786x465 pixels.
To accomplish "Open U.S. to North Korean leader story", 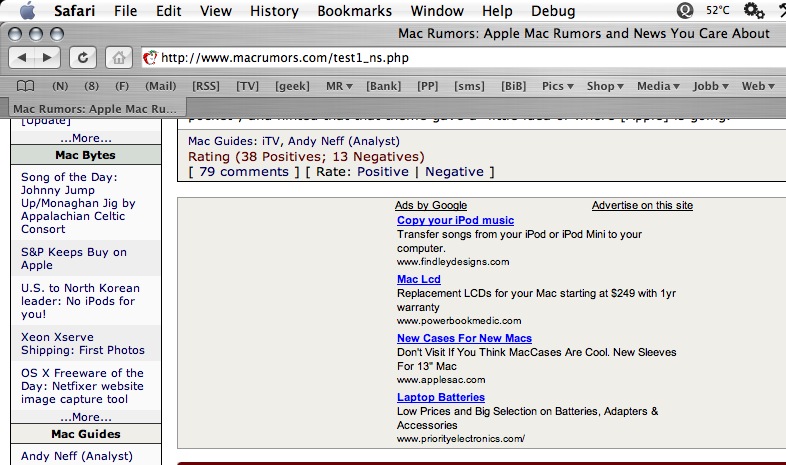I will click(80, 301).
